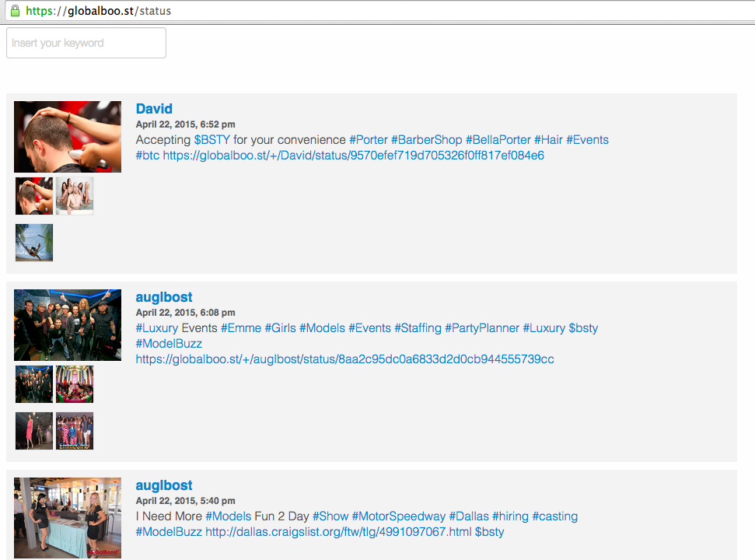The image size is (755, 560).
Task: Click #ModelBuzz hashtag in 5:40 pm post
Action: pyautogui.click(x=169, y=532)
